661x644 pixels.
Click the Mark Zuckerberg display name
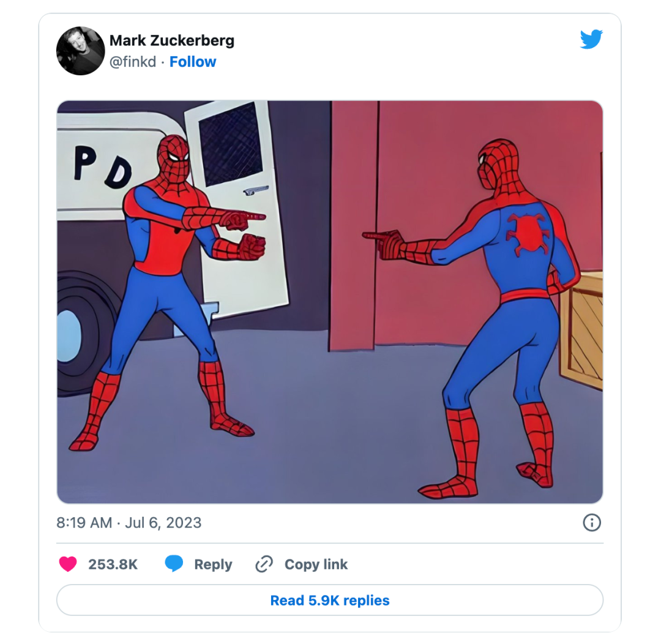tap(172, 40)
